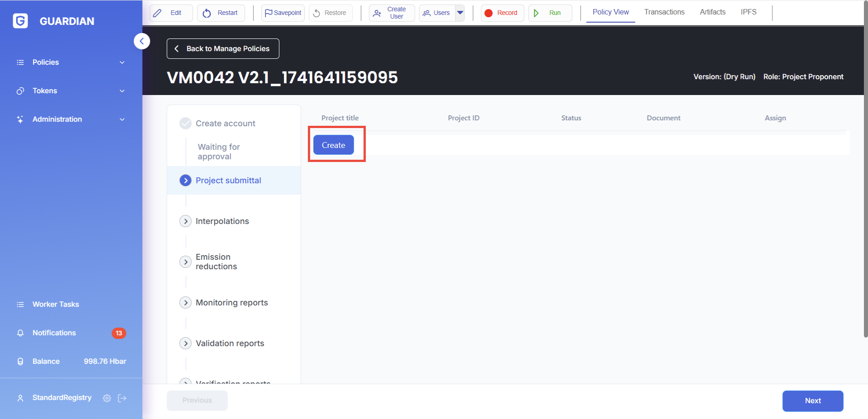Viewport: 868px width, 419px height.
Task: Open settings gear next to StandardRegistry
Action: tap(107, 398)
